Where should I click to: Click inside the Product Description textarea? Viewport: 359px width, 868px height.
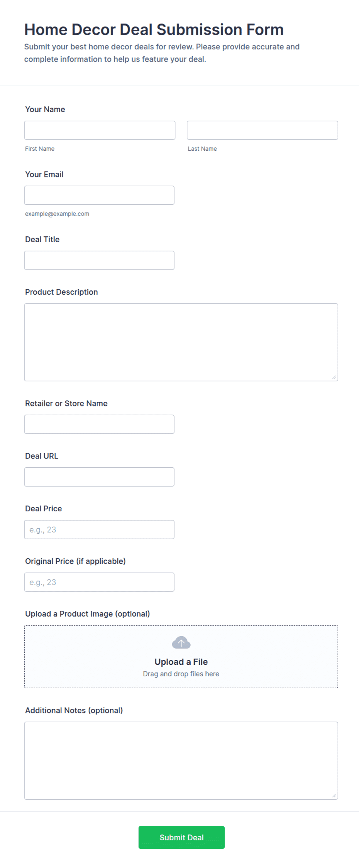[x=181, y=342]
